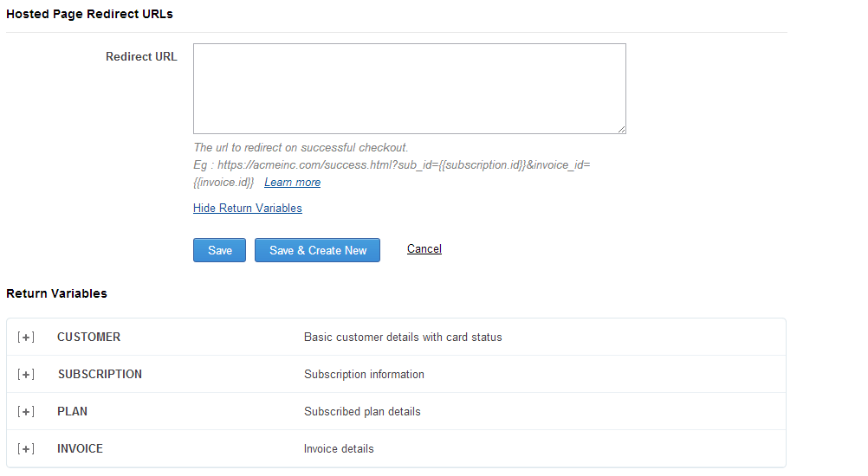
Task: Cancel the redirect URL form
Action: coord(424,249)
